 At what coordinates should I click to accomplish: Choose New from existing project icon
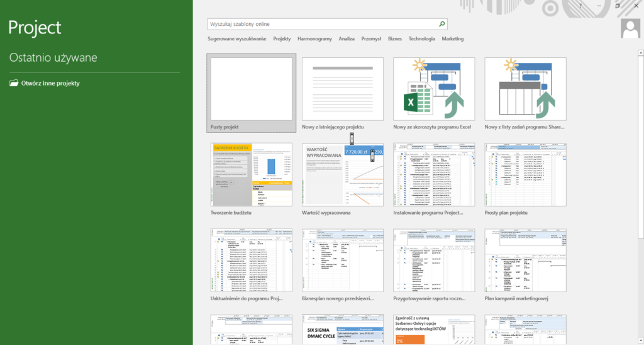[x=342, y=89]
